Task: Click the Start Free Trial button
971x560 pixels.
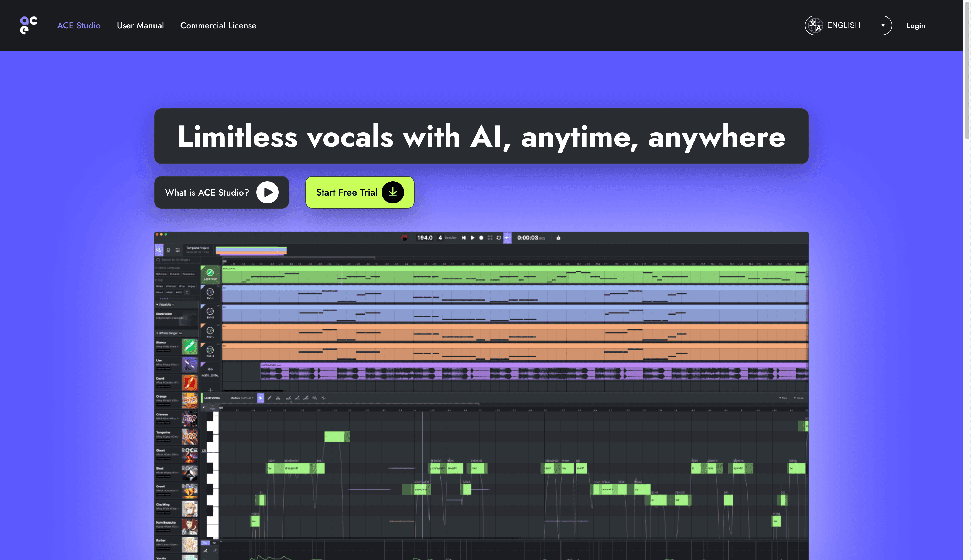Action: [360, 192]
